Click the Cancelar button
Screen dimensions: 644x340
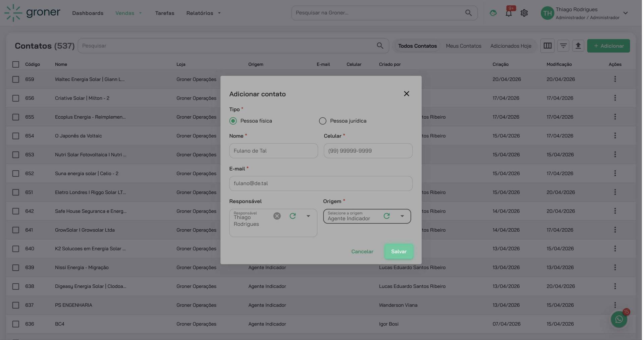pos(362,251)
